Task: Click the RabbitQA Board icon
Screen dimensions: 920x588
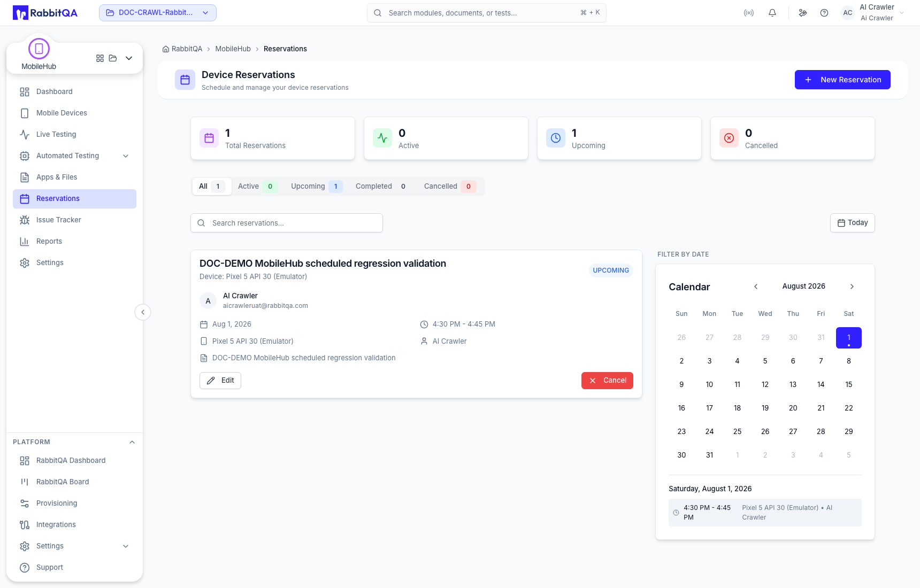Action: point(25,482)
